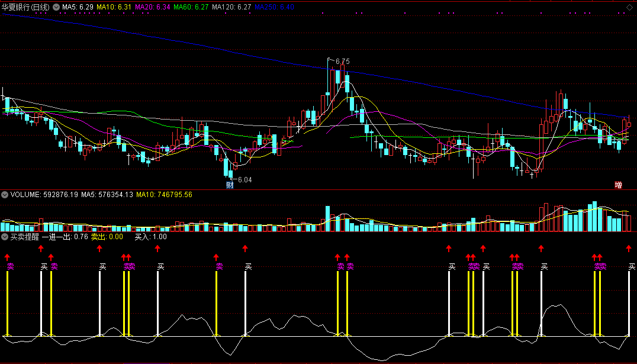Select volume MA10: 746795.56 label
The height and width of the screenshot is (364, 637).
(x=164, y=195)
